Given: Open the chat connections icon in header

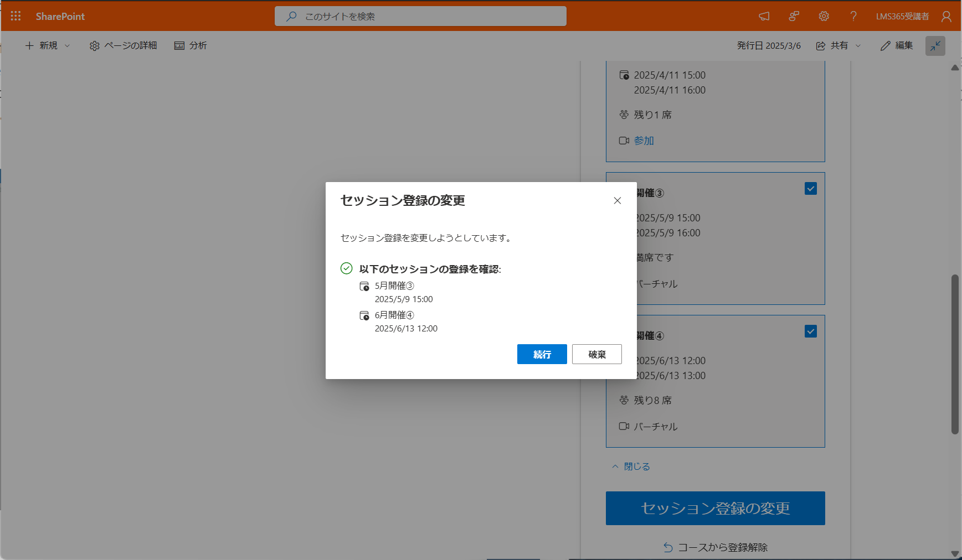Looking at the screenshot, I should point(794,16).
